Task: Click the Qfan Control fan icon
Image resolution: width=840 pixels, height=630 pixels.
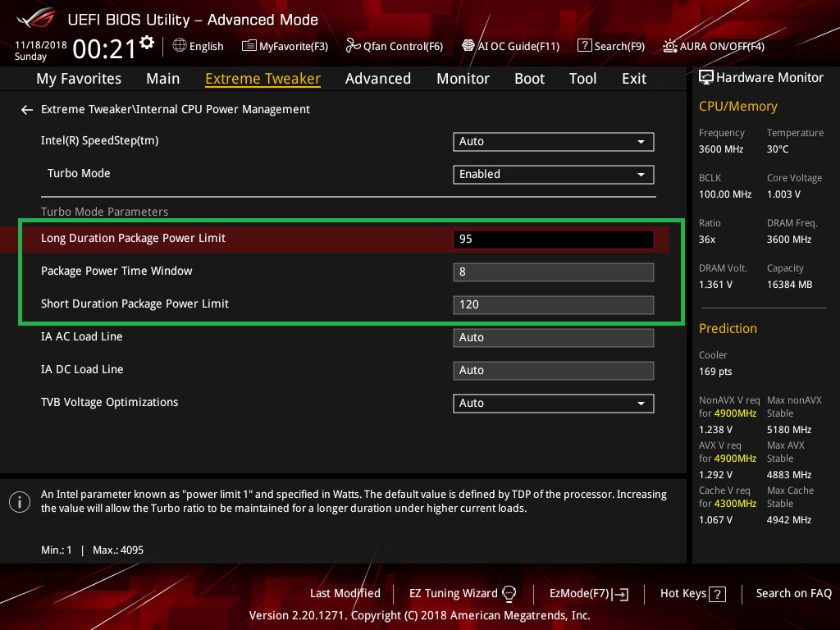Action: (x=353, y=46)
